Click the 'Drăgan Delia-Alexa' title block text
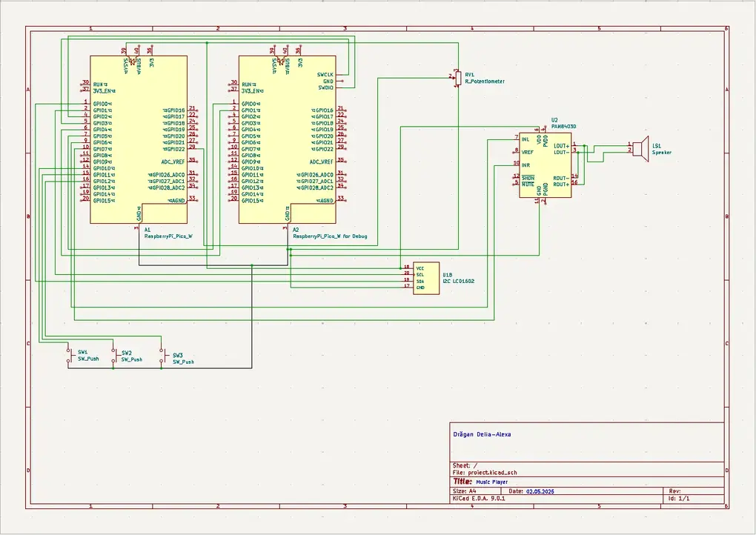The height and width of the screenshot is (535, 756). point(483,434)
